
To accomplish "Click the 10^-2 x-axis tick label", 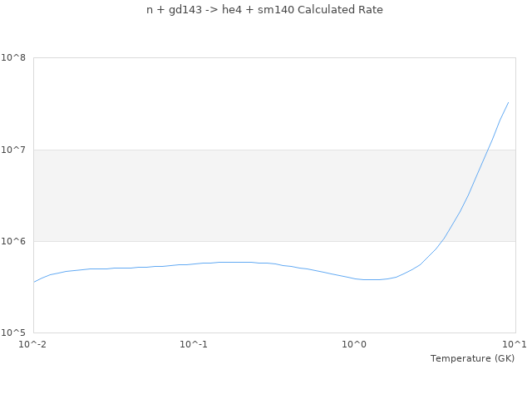I will click(33, 344).
